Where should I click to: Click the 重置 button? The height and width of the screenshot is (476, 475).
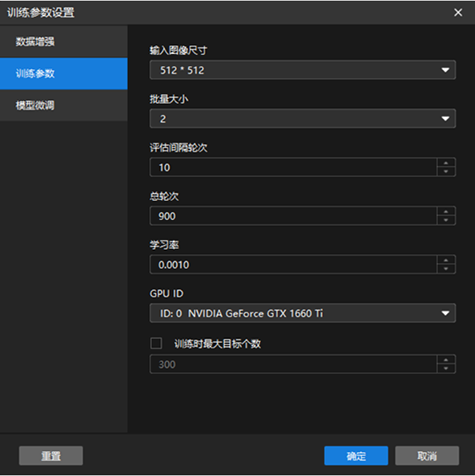pyautogui.click(x=51, y=456)
